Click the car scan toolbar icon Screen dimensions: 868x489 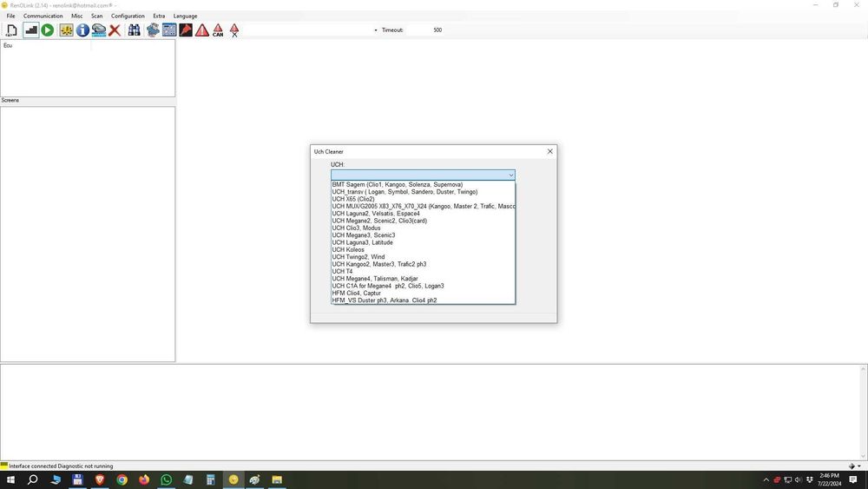tap(99, 30)
